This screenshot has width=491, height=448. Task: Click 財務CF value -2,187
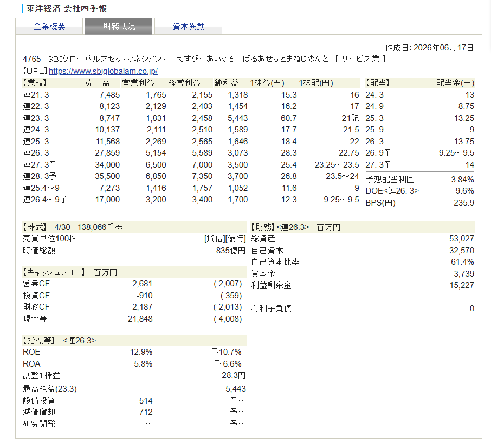tap(141, 307)
